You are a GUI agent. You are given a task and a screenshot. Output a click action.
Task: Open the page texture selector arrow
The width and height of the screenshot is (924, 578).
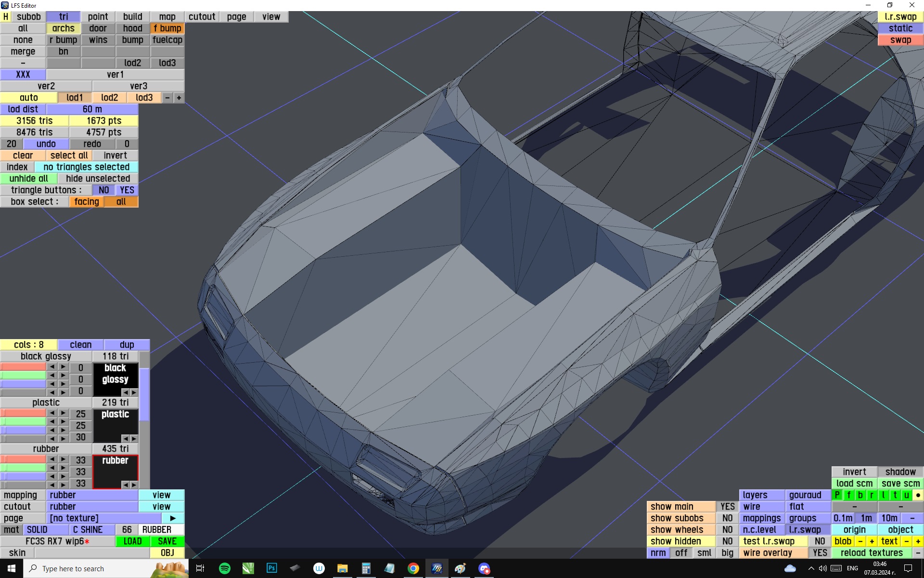coord(173,518)
